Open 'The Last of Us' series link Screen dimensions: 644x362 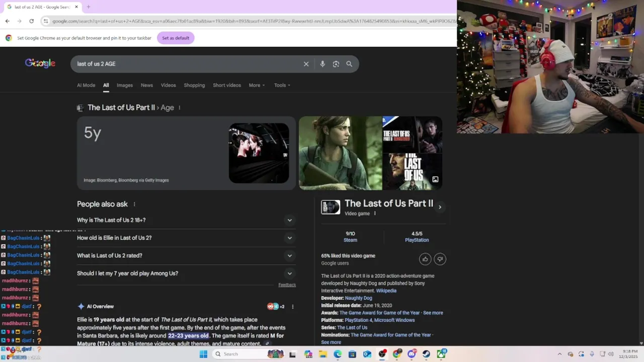[352, 328]
